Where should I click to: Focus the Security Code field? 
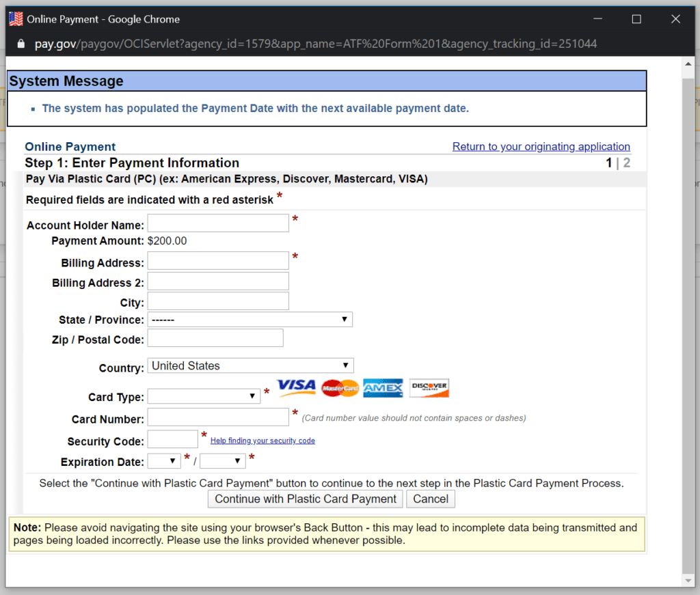[173, 439]
